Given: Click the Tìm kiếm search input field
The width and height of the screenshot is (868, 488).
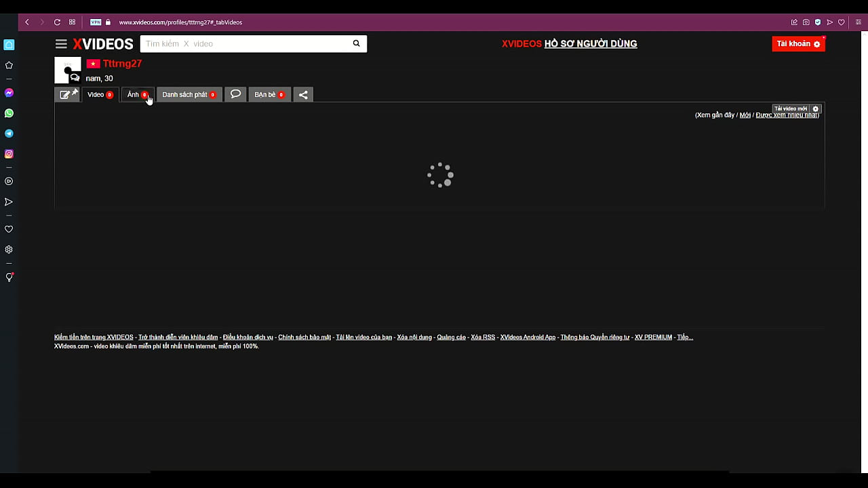Looking at the screenshot, I should pyautogui.click(x=244, y=43).
